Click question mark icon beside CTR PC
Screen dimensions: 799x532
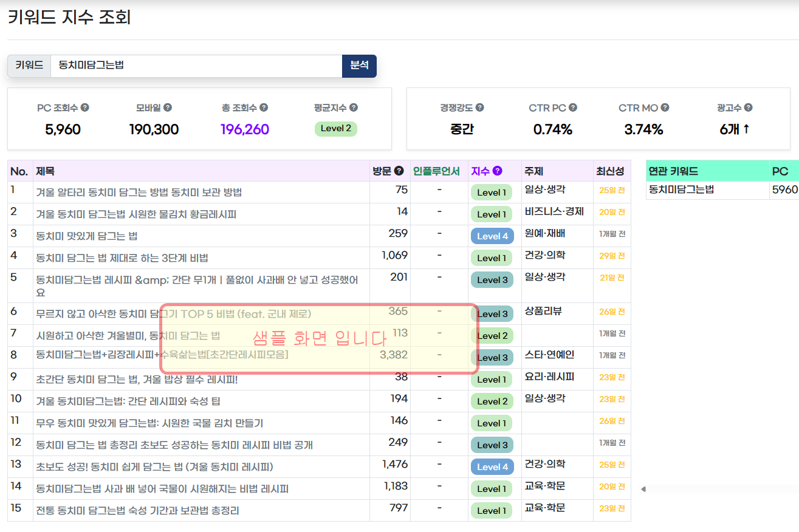(x=573, y=107)
